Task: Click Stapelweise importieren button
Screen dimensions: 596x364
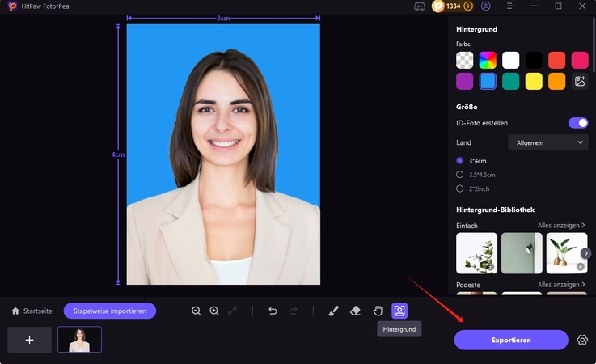Action: (x=110, y=311)
